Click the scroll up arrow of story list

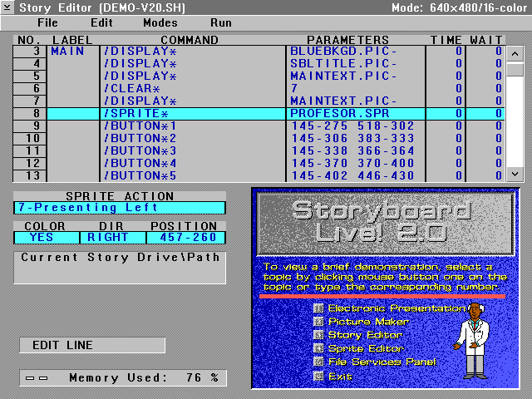515,53
